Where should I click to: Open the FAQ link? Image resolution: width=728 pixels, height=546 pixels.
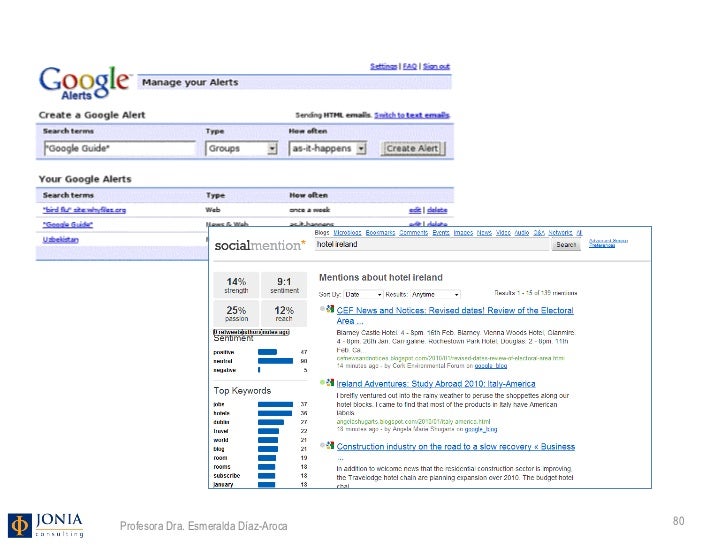(x=410, y=66)
